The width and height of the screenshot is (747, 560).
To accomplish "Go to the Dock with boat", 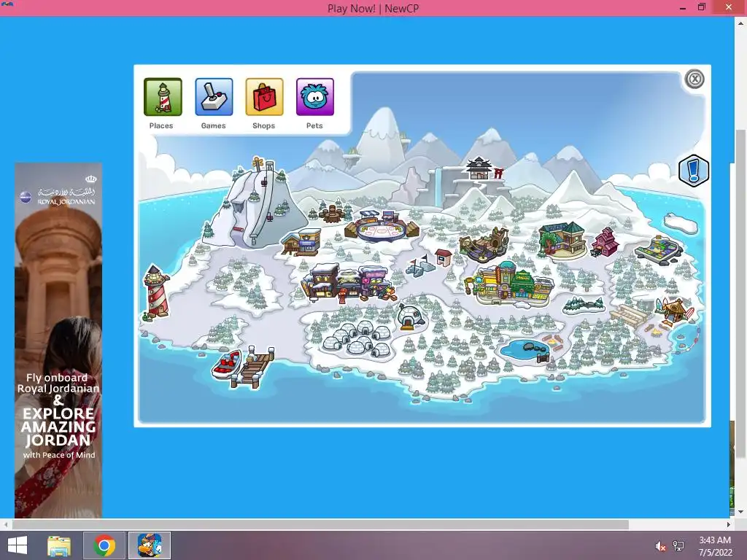I will (244, 367).
